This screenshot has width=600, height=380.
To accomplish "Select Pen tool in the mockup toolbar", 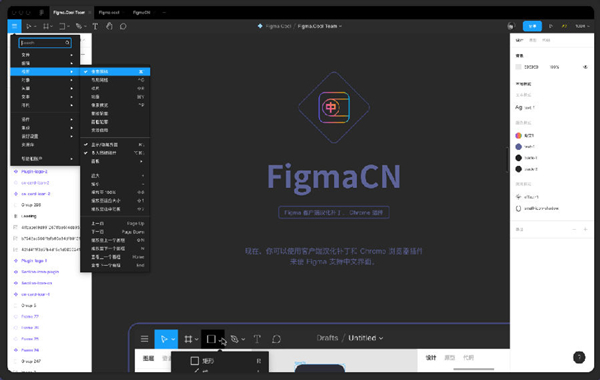I will coord(235,339).
